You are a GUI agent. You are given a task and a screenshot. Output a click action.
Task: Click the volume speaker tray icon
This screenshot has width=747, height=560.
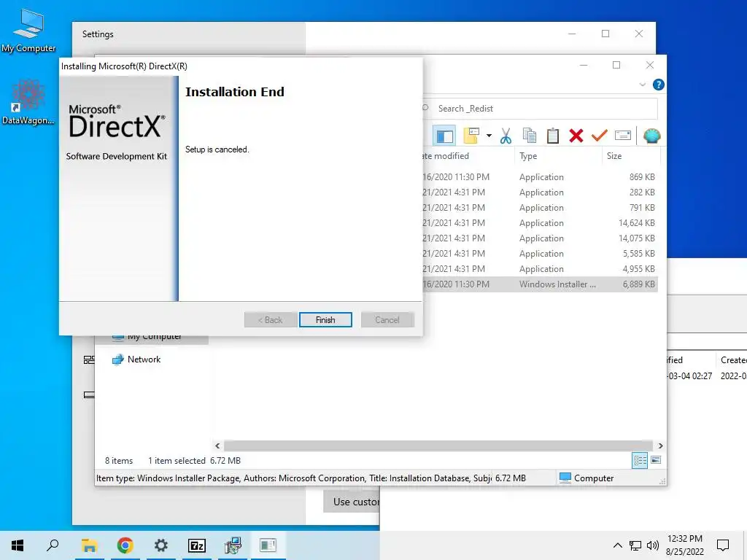click(653, 545)
